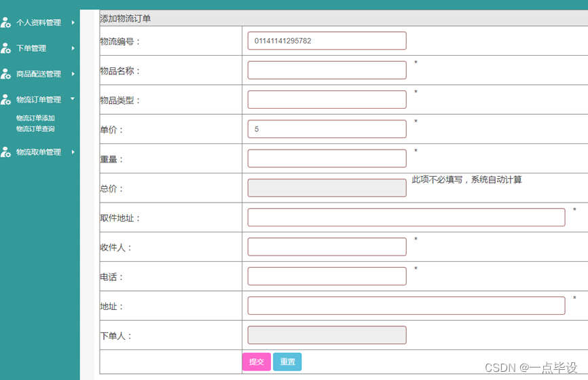Focus the 重量 input field
This screenshot has width=588, height=380.
point(327,158)
